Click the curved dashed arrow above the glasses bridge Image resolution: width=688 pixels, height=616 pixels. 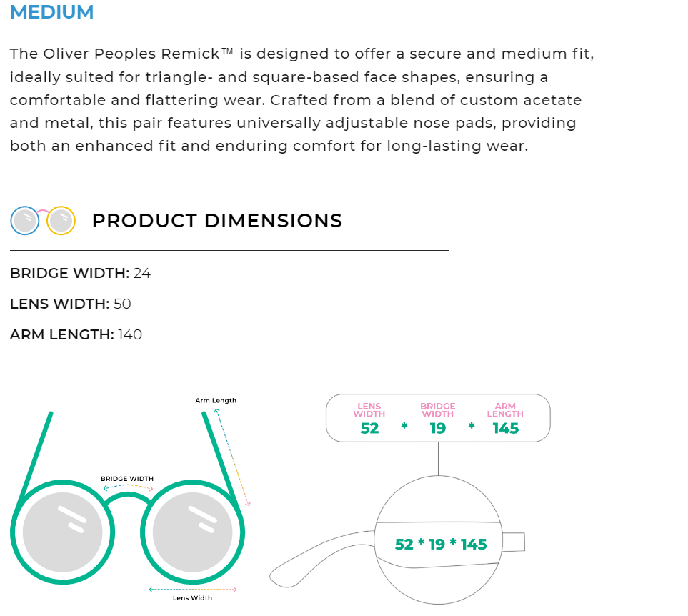click(128, 487)
